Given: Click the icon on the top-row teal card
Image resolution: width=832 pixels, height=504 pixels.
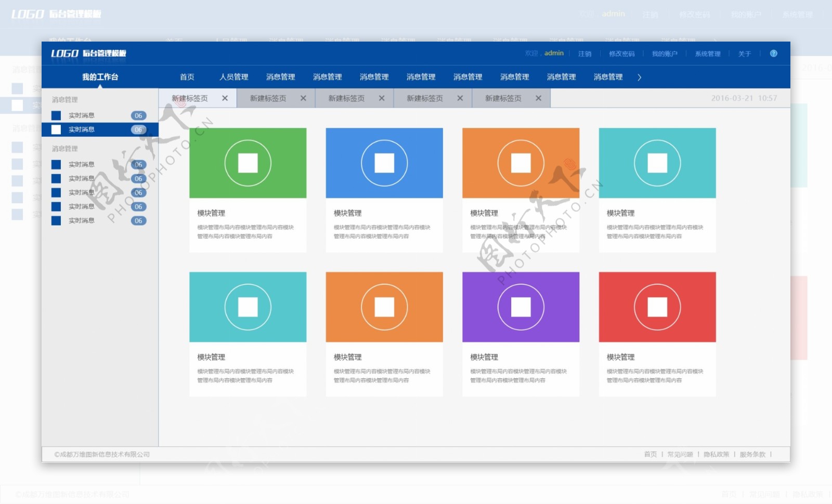Looking at the screenshot, I should [x=657, y=163].
